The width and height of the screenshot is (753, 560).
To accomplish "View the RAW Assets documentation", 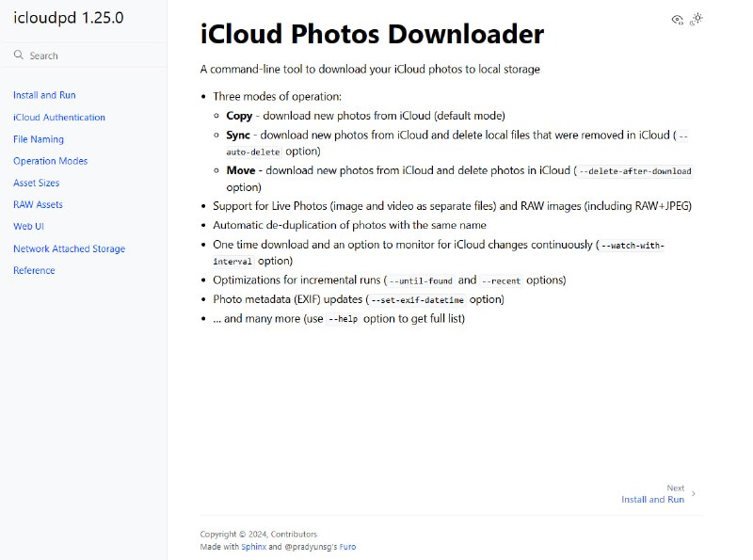I will point(38,204).
